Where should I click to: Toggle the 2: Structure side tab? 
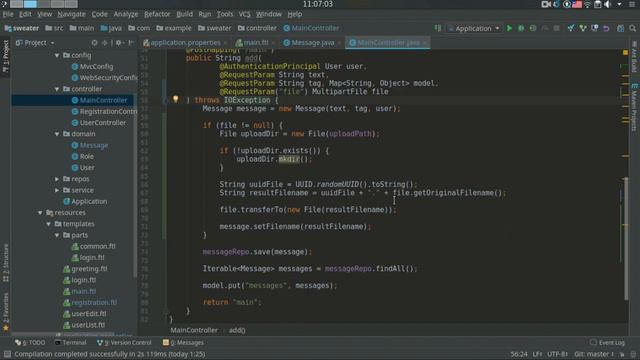6,263
